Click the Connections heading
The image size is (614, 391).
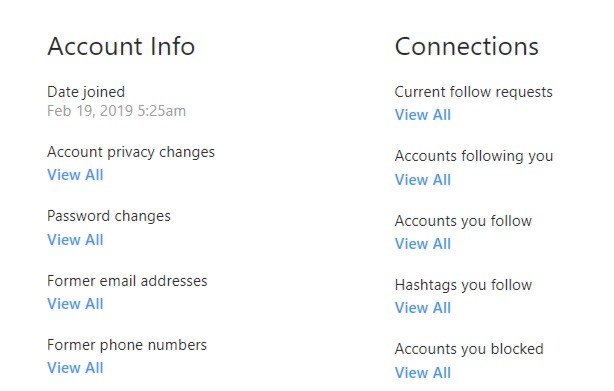tap(467, 46)
